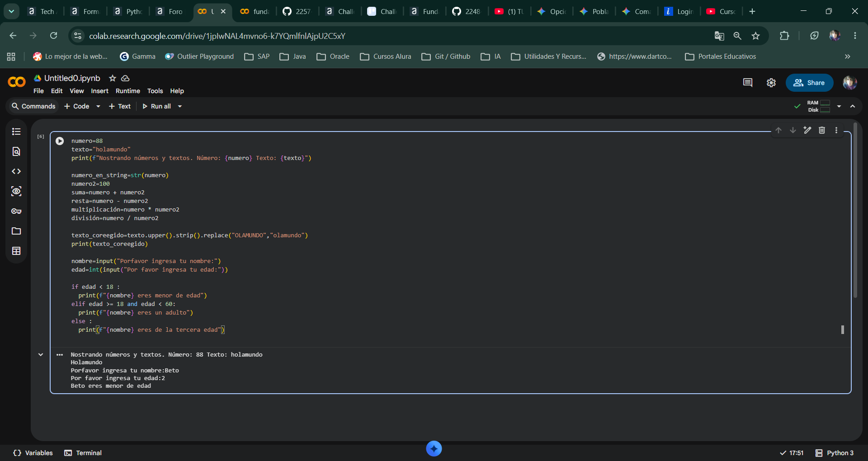Viewport: 868px width, 461px height.
Task: Open the Tools menu
Action: point(155,91)
